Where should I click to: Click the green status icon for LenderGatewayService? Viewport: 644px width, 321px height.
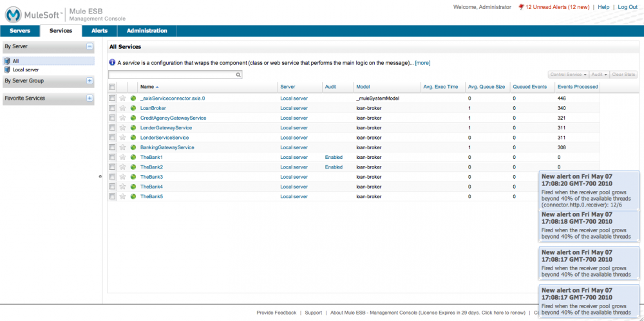tap(133, 127)
